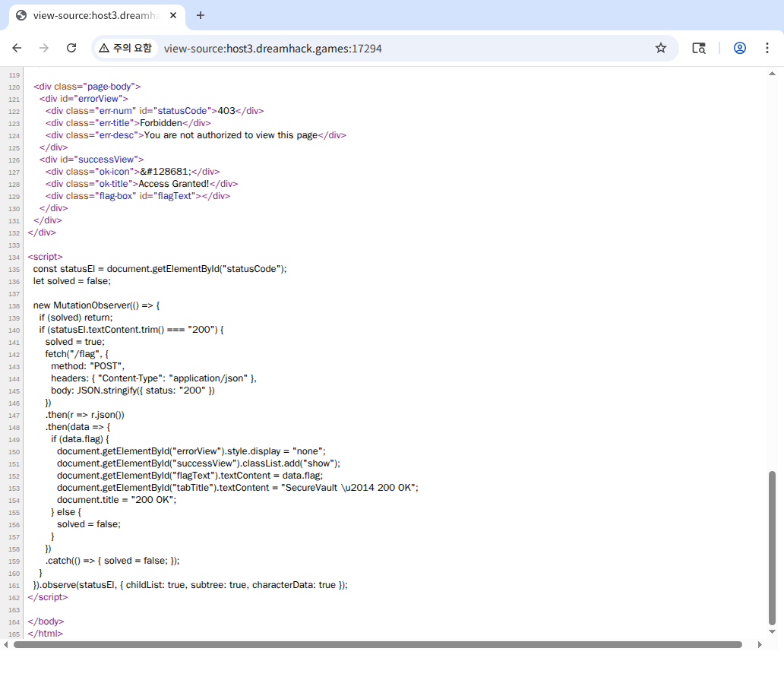The width and height of the screenshot is (784, 683).
Task: Click the 'new MutationObserver(() => {' line
Action: tap(96, 305)
